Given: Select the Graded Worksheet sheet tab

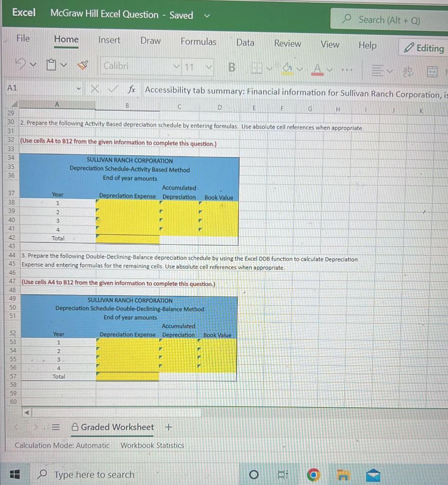Looking at the screenshot, I should [113, 427].
